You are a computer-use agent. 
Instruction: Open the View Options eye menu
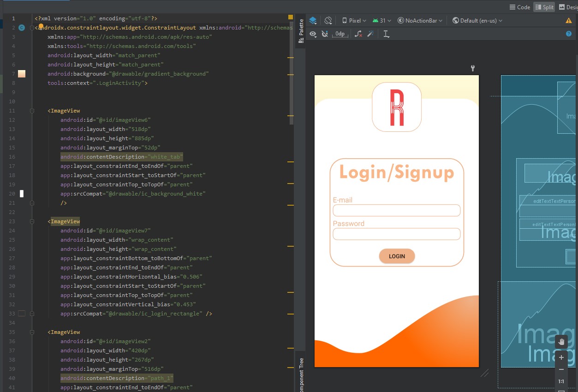(x=313, y=34)
